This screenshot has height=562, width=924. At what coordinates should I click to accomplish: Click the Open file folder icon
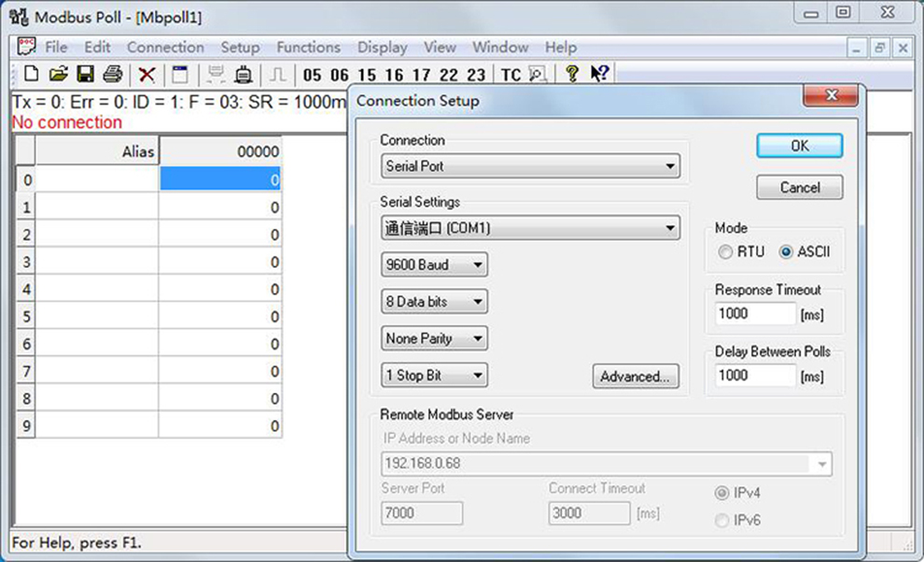[59, 75]
